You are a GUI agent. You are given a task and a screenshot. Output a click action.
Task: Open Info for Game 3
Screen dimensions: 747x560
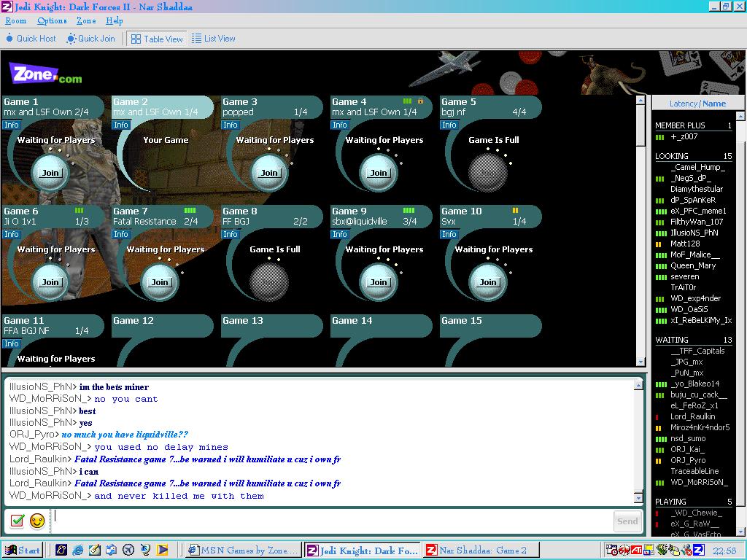click(230, 125)
